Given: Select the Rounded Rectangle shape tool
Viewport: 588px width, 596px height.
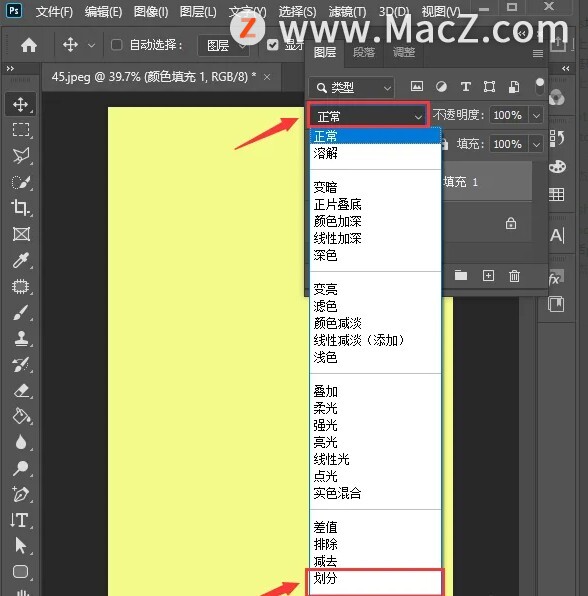Looking at the screenshot, I should (21, 571).
